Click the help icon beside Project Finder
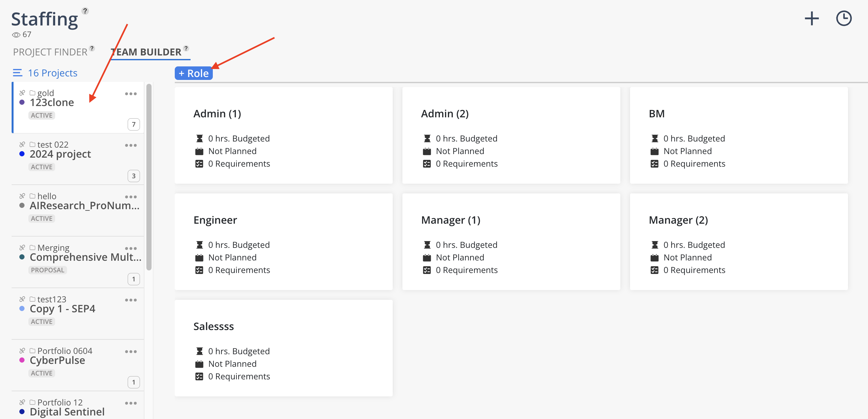This screenshot has height=419, width=868. (92, 48)
